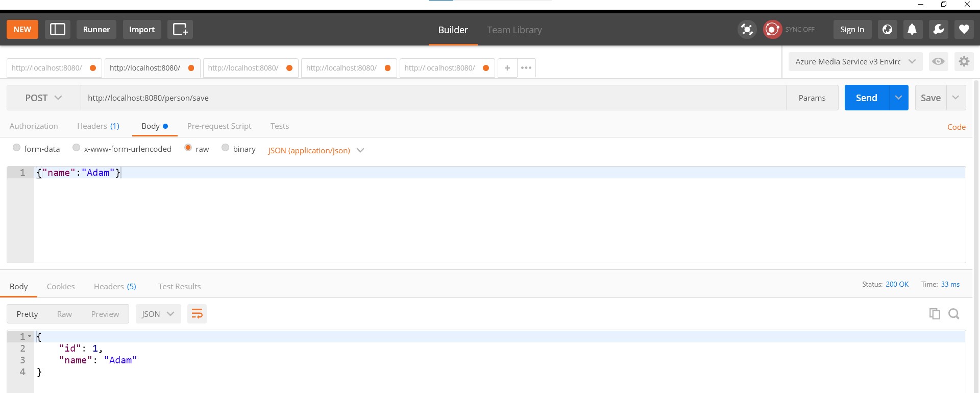Select the binary body radio option

(x=225, y=148)
